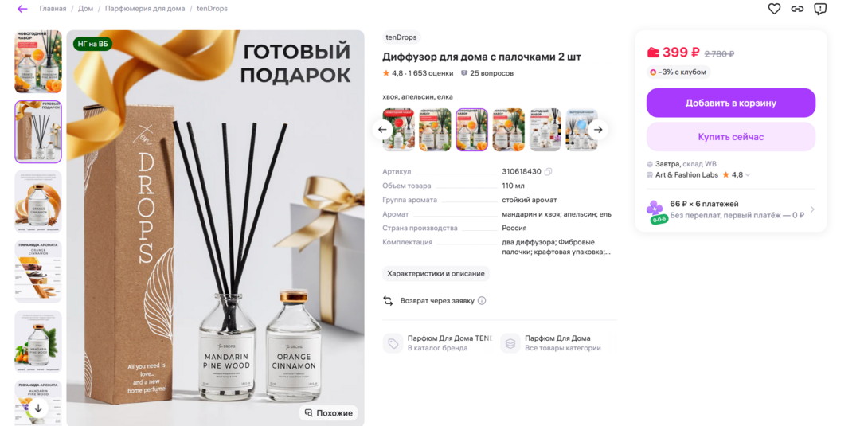
Task: Copy article number 310618430 icon
Action: pos(548,171)
